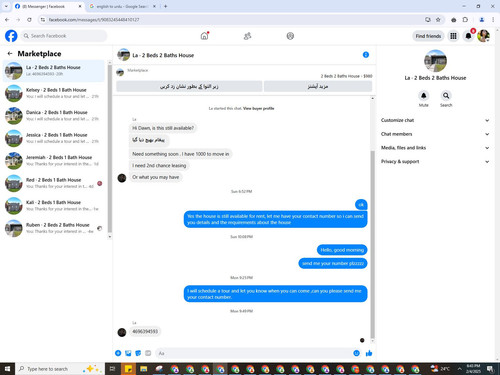Expand Customize chat section
Viewport: 500px width, 375px height.
point(435,120)
